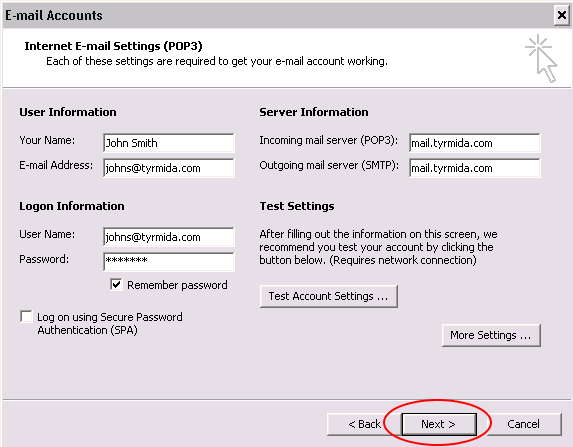This screenshot has width=573, height=447.
Task: Select the wizard cursor icon in header
Action: (541, 58)
